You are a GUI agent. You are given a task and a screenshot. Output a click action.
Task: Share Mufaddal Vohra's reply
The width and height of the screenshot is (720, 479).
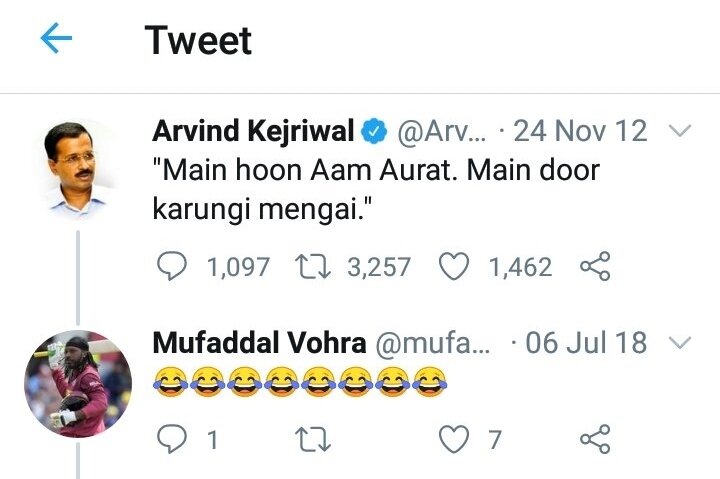pos(595,438)
